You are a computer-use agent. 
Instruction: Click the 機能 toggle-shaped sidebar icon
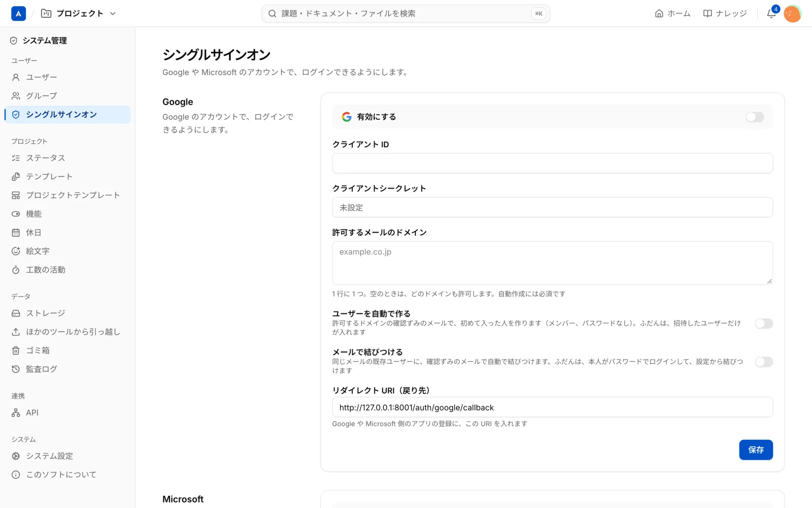point(16,214)
